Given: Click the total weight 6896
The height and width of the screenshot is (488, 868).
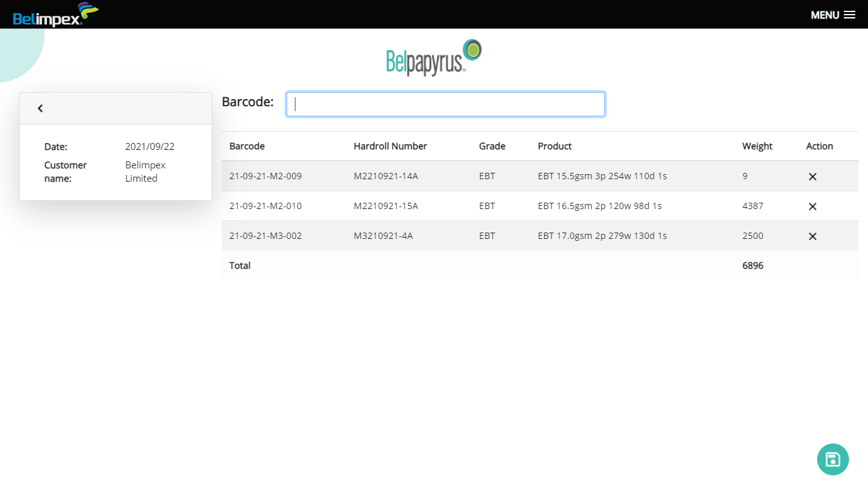Looking at the screenshot, I should pos(753,266).
